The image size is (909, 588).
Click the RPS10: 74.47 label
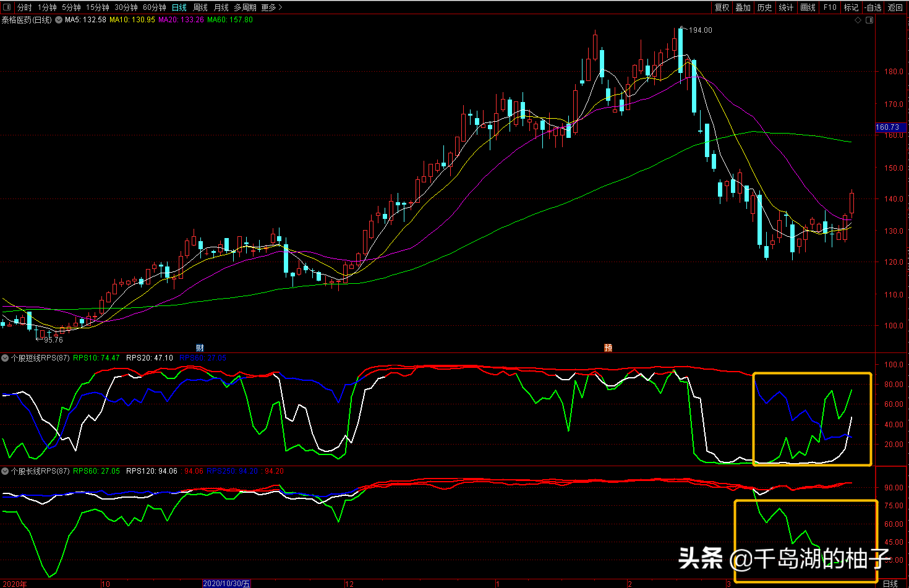pyautogui.click(x=96, y=358)
